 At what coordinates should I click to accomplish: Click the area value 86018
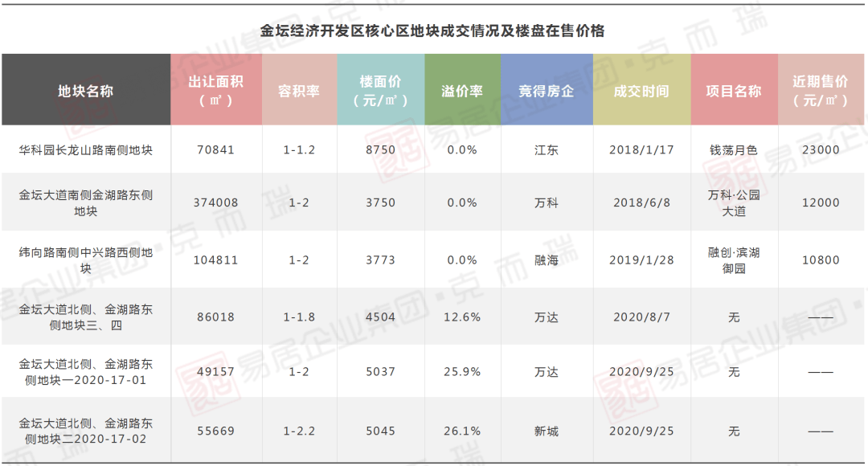tap(216, 317)
